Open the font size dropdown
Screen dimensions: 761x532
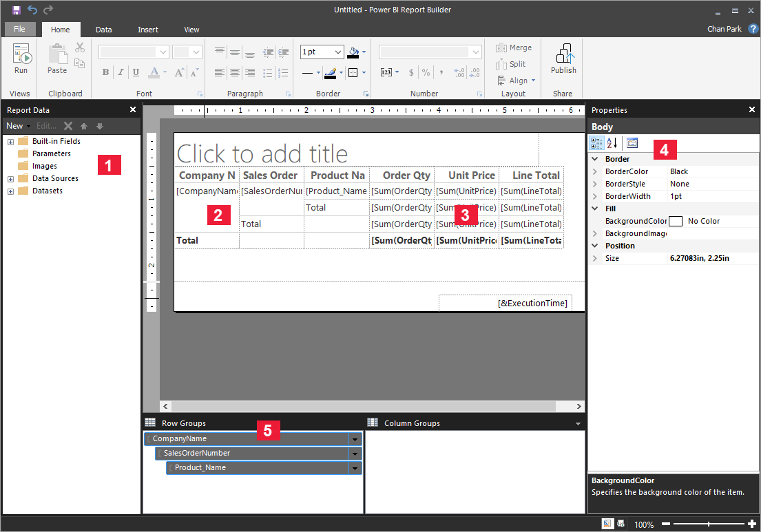(196, 52)
